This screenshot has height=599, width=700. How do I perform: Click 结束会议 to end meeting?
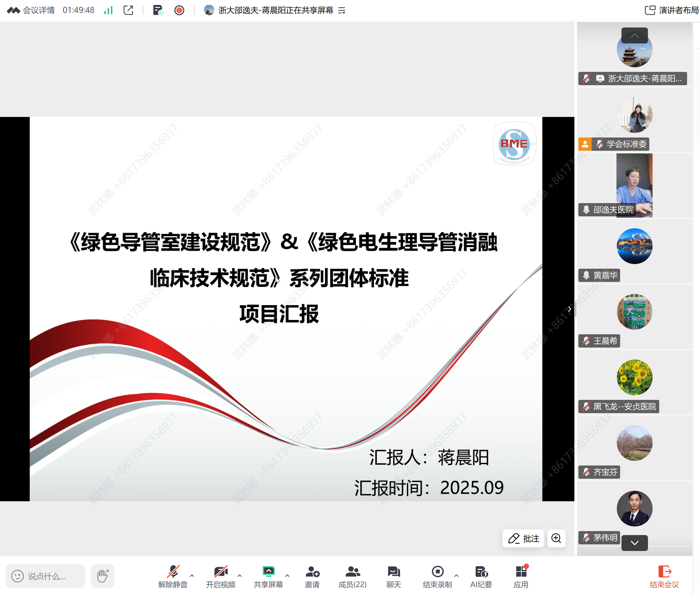pyautogui.click(x=664, y=577)
